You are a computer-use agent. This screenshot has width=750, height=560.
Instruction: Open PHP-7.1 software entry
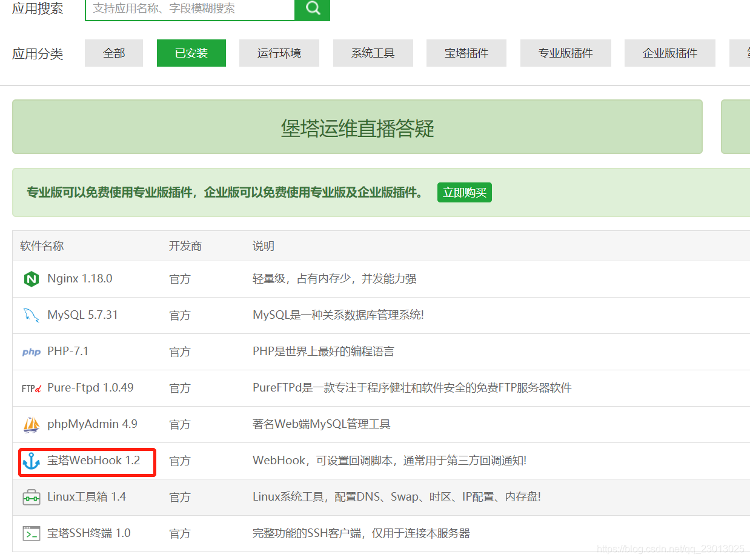pyautogui.click(x=68, y=352)
